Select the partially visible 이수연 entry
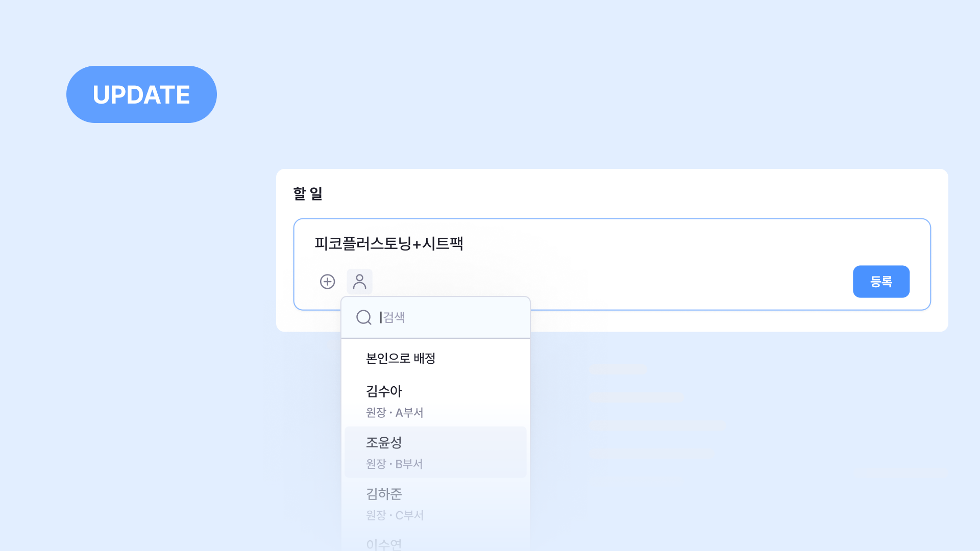 384,544
